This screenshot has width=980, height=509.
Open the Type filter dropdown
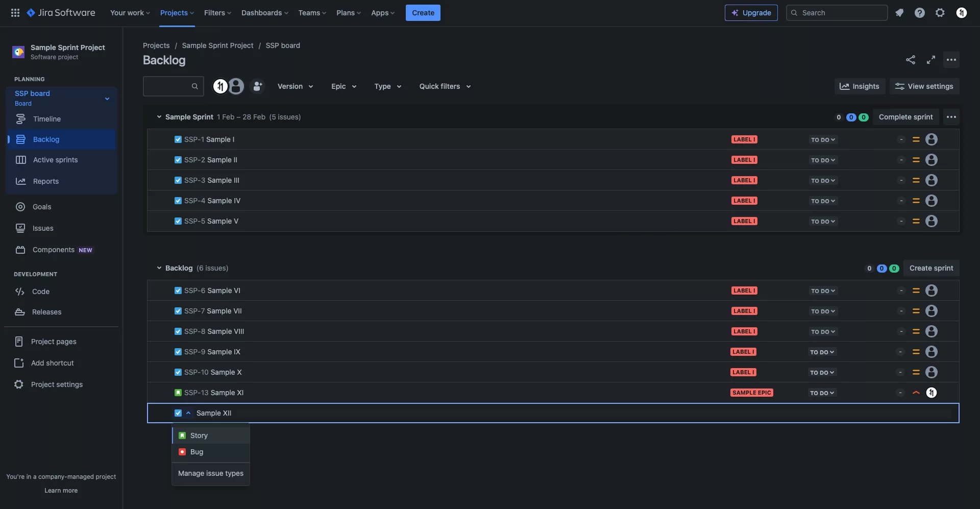(388, 86)
